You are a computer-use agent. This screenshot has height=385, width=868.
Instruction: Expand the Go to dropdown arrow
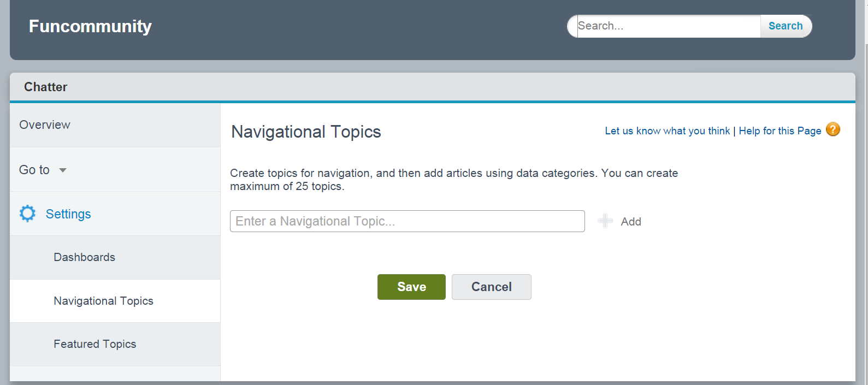click(x=63, y=170)
